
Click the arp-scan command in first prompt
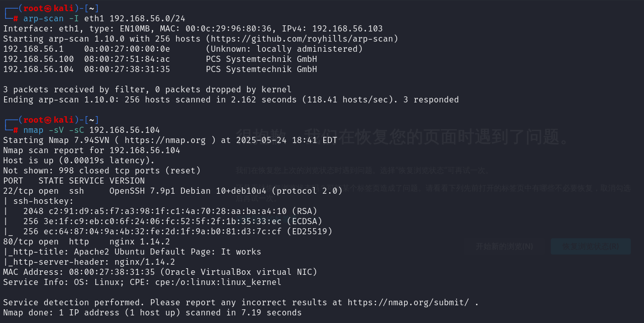click(x=104, y=18)
